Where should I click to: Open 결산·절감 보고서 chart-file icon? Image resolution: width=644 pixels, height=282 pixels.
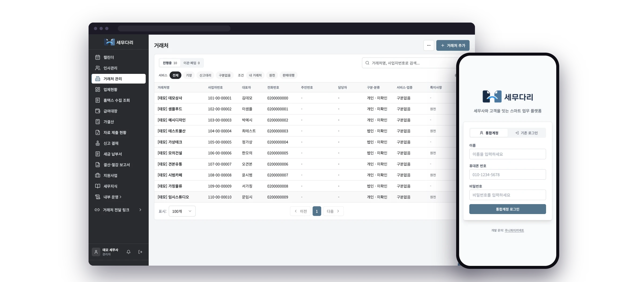click(98, 165)
